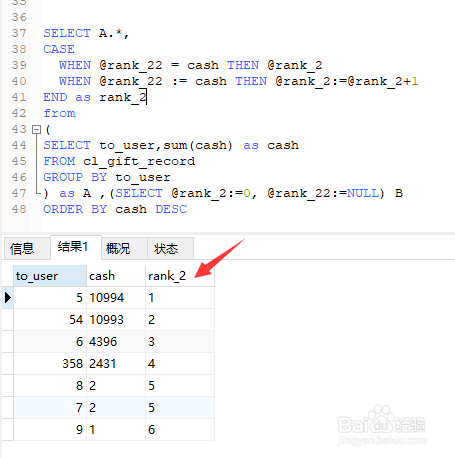Screen dimensions: 455x458
Task: Select cash cell in to_user 9 row
Action: click(116, 430)
